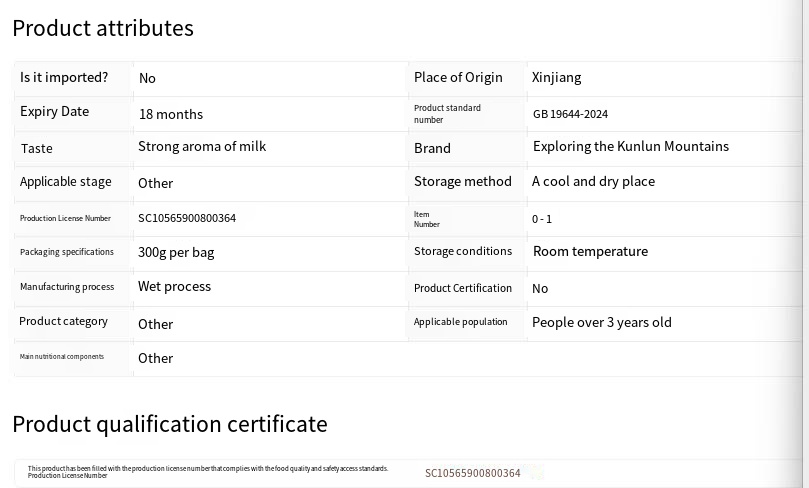
Task: Click the brand "Exploring the Kunlun Mountains"
Action: click(x=630, y=147)
